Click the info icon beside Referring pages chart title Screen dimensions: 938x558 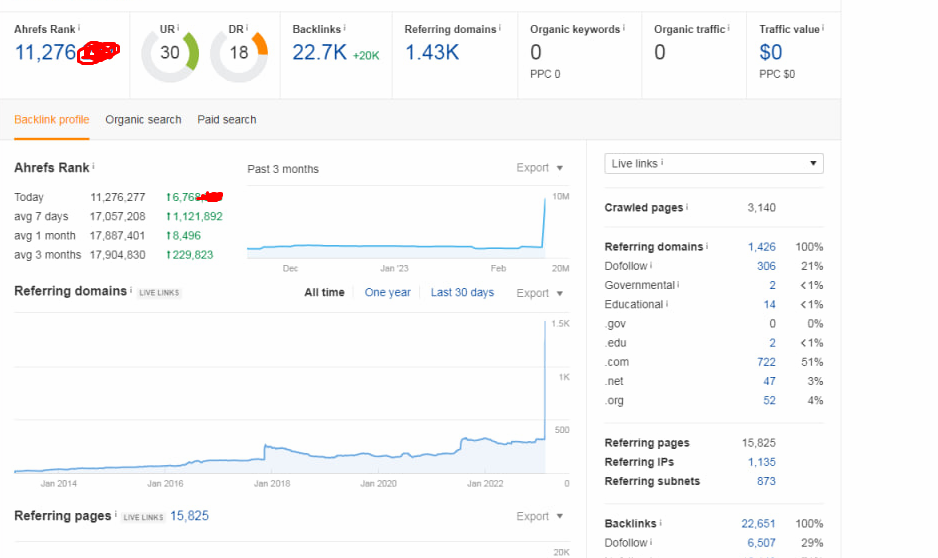pyautogui.click(x=115, y=514)
